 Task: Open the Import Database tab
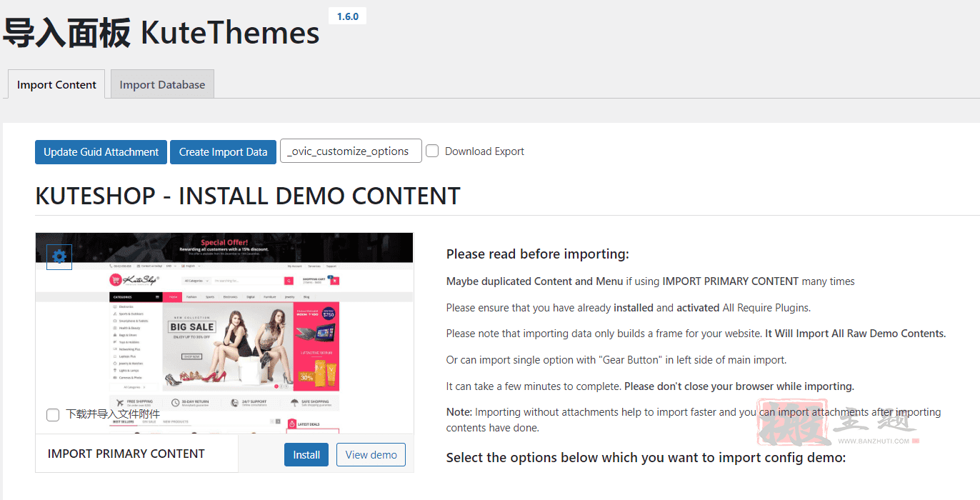(x=162, y=84)
